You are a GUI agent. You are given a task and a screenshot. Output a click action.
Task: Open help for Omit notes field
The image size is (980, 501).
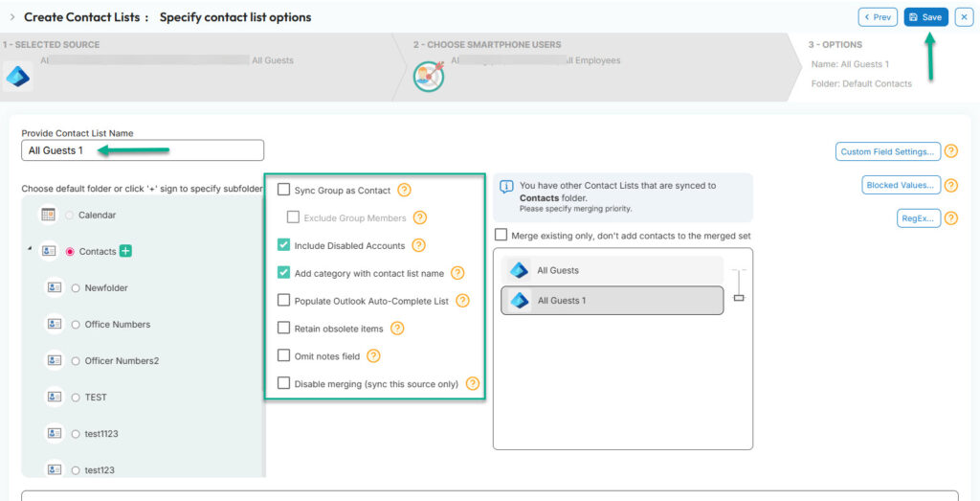pos(373,356)
